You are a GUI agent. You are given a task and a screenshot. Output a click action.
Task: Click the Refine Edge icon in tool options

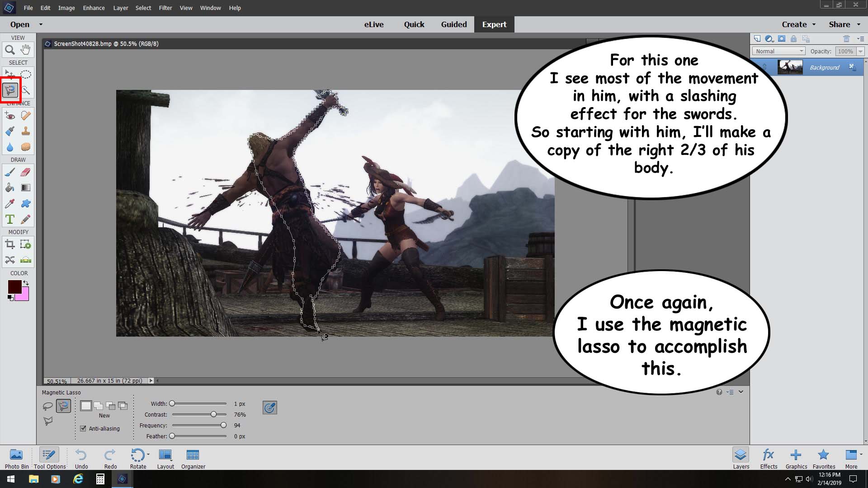point(270,408)
